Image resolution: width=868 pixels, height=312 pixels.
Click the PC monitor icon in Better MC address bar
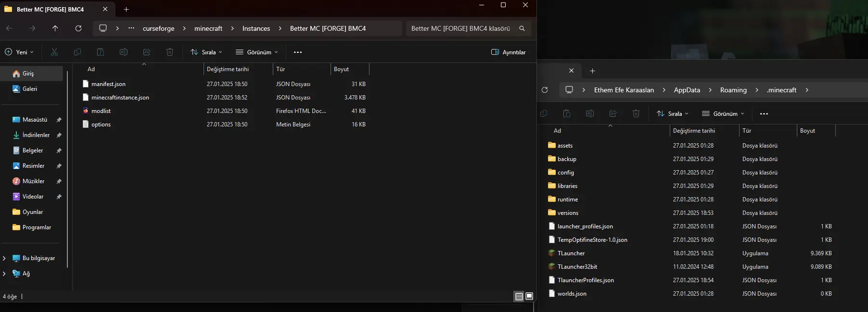[103, 28]
